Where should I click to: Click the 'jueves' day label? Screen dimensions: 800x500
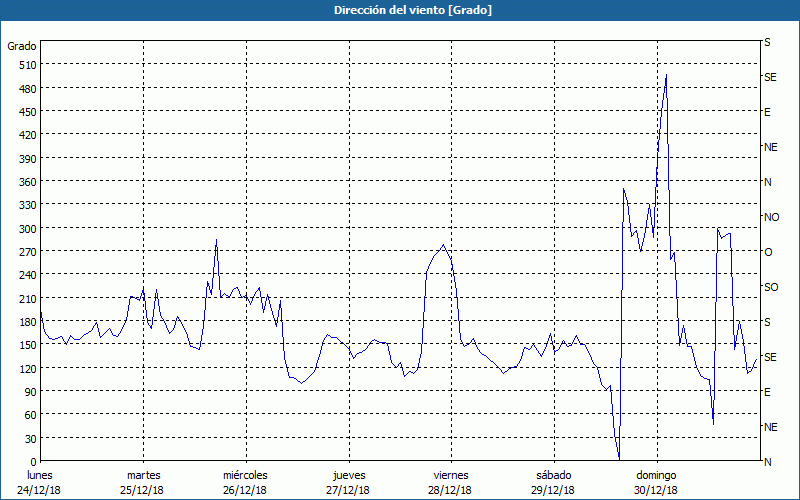click(349, 475)
